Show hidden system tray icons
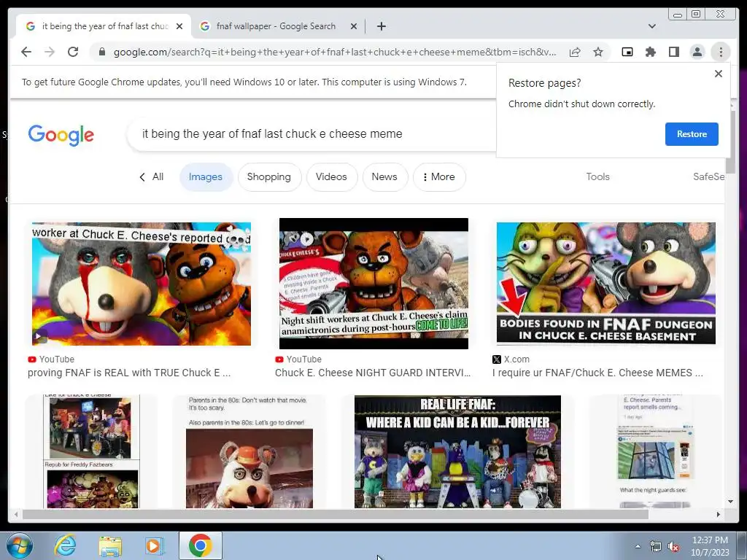The width and height of the screenshot is (747, 560). [638, 546]
